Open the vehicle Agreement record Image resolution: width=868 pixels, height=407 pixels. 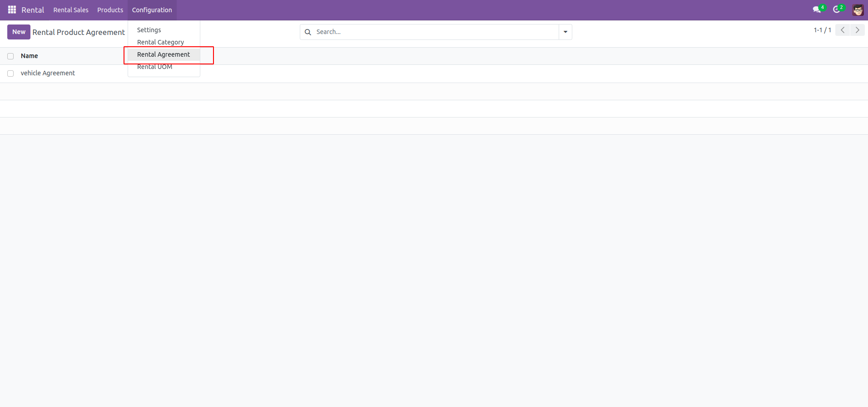(x=48, y=73)
